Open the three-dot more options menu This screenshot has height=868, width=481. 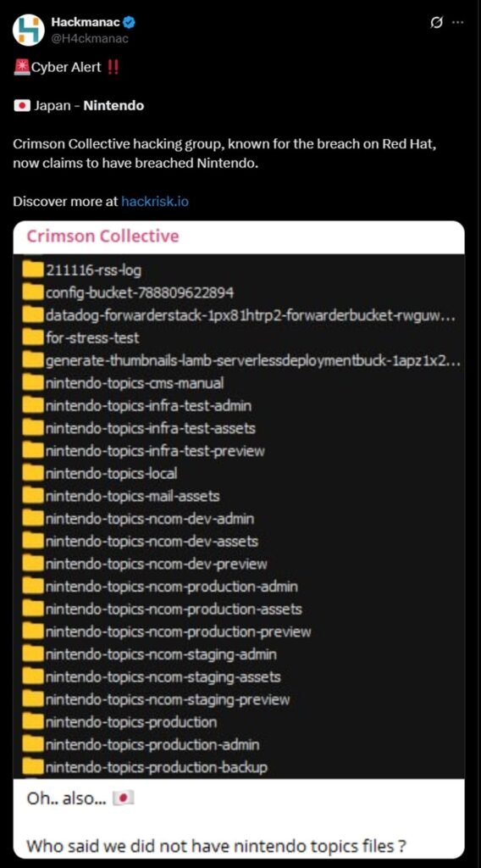pyautogui.click(x=458, y=23)
